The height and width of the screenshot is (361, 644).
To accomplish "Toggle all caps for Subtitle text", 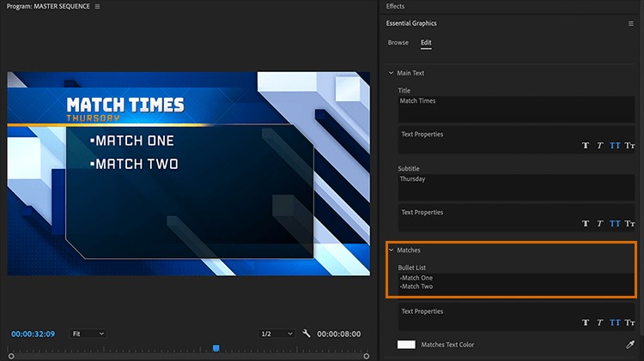I will click(x=615, y=224).
